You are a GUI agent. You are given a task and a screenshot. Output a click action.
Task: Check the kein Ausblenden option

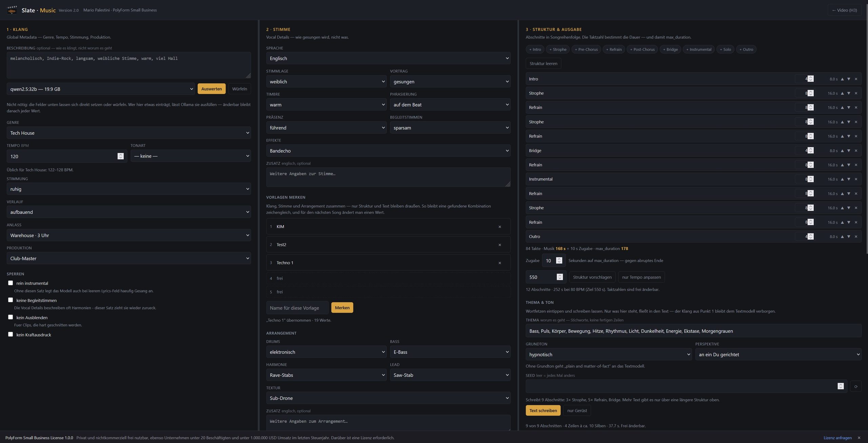point(11,317)
